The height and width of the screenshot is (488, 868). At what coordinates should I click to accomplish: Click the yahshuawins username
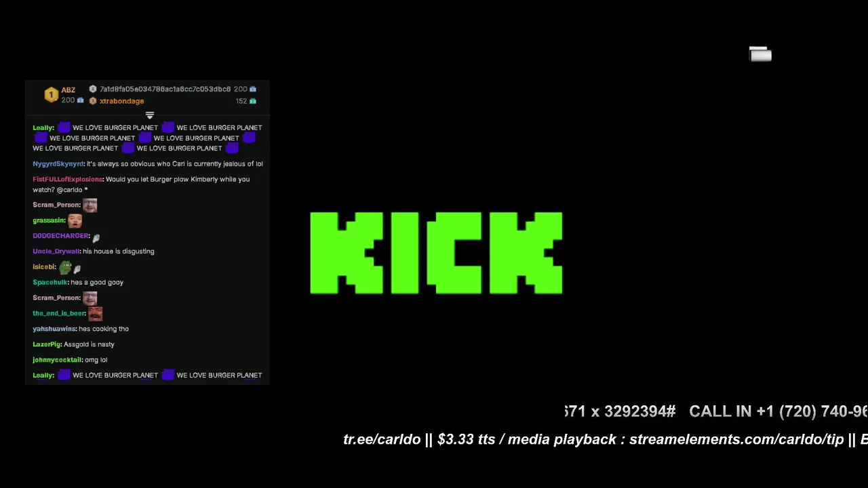point(54,329)
